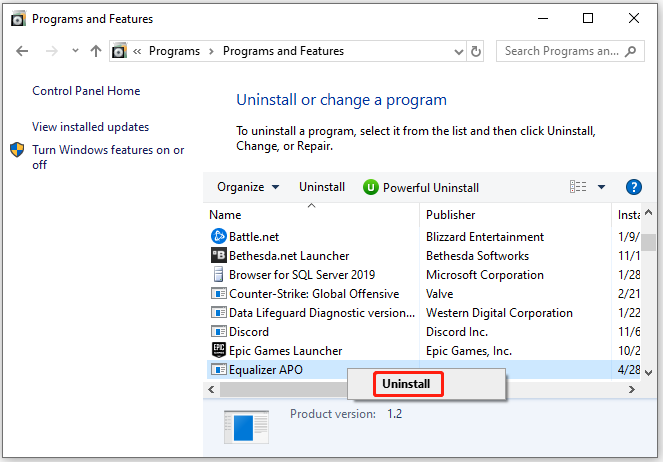
Task: Open the view options dropdown arrow
Action: tap(601, 187)
